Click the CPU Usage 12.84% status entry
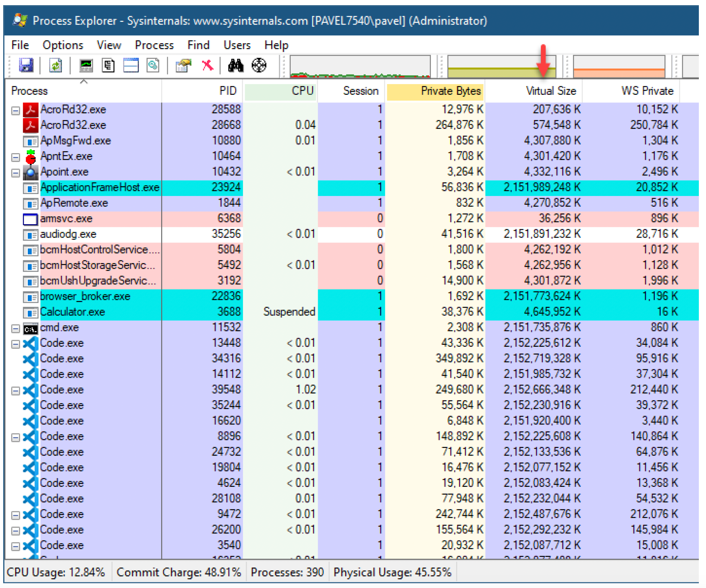This screenshot has height=588, width=706. pos(56,572)
